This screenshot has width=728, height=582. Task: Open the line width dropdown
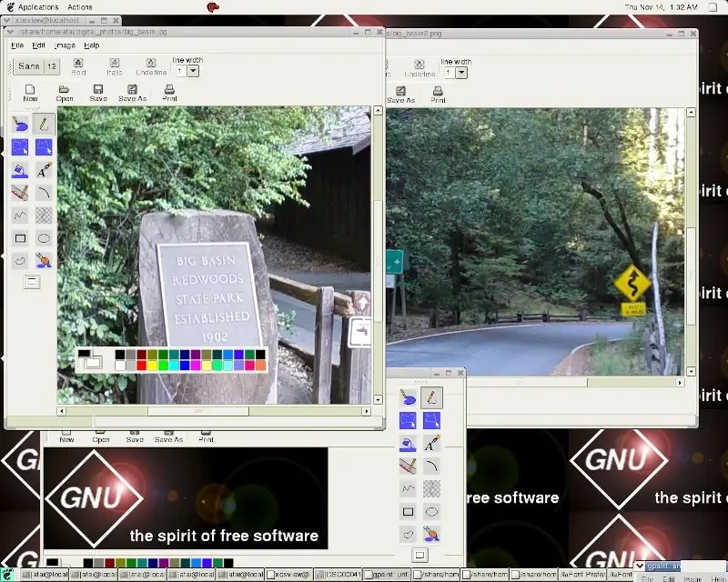point(192,70)
